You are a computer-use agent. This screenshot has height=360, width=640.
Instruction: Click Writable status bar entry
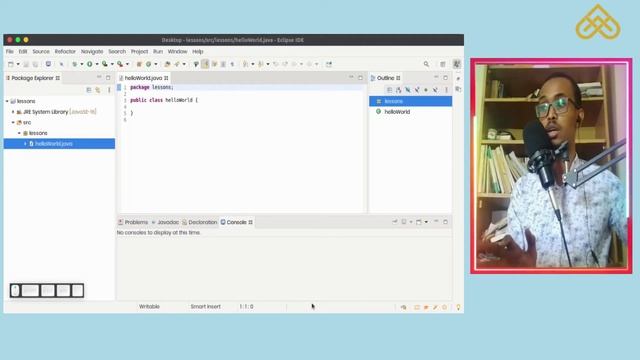[149, 307]
